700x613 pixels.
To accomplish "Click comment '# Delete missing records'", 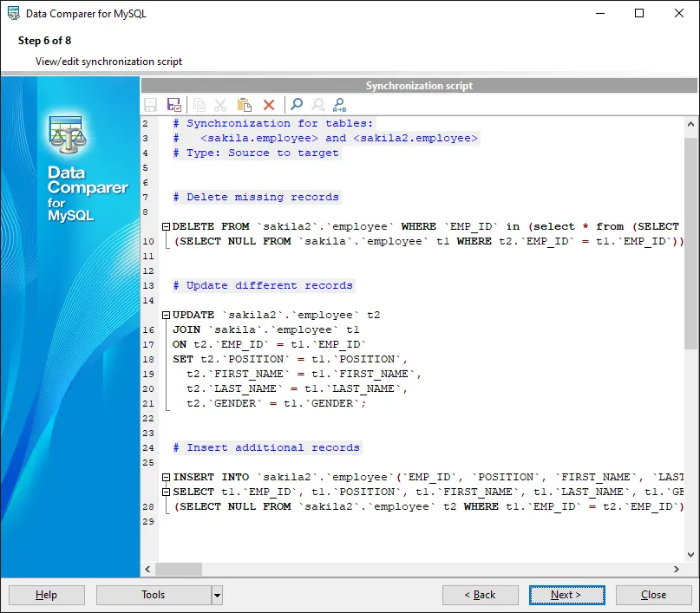I will coord(256,197).
